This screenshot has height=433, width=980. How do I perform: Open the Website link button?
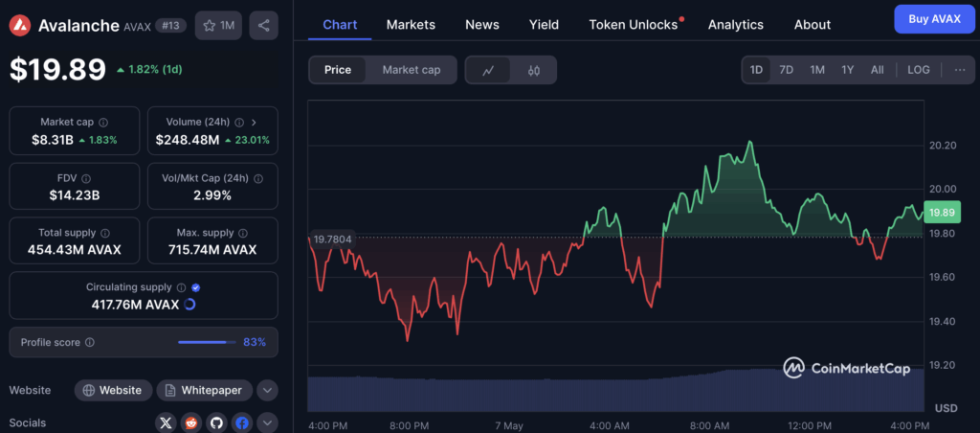(x=113, y=391)
